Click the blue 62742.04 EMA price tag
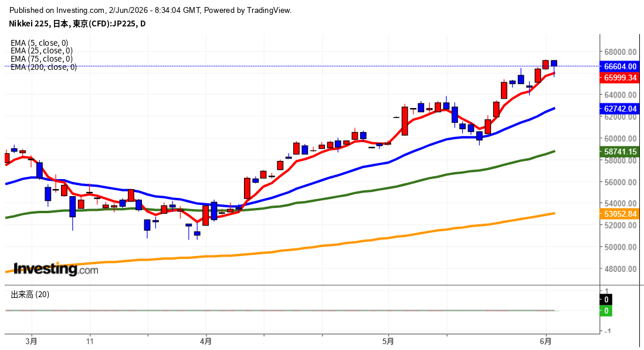The height and width of the screenshot is (350, 644). tap(620, 109)
